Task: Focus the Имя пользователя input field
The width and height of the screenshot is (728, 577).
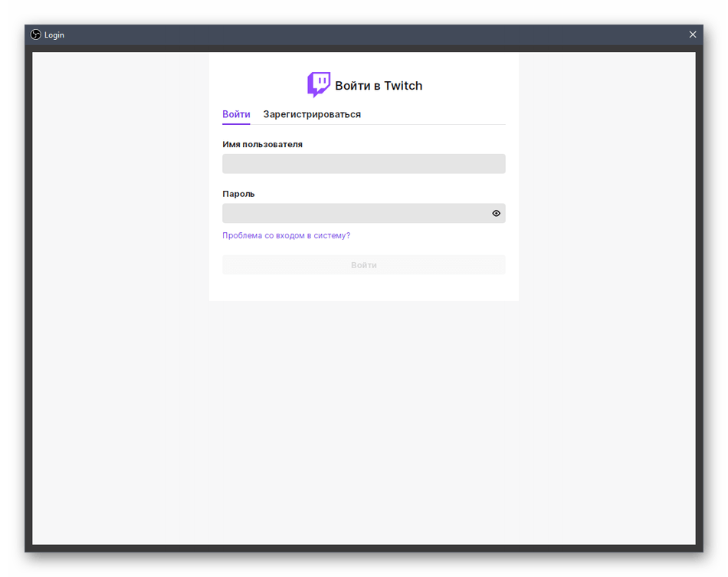Action: point(363,164)
